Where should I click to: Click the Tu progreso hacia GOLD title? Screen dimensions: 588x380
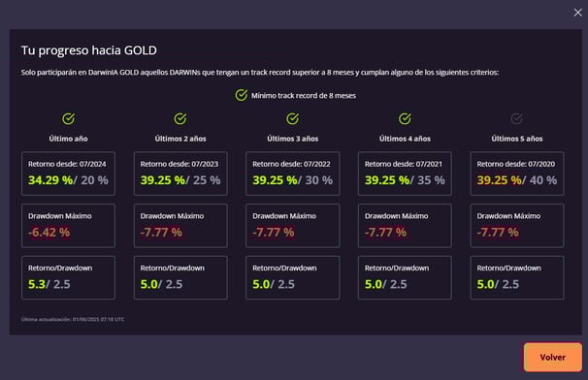click(x=89, y=50)
